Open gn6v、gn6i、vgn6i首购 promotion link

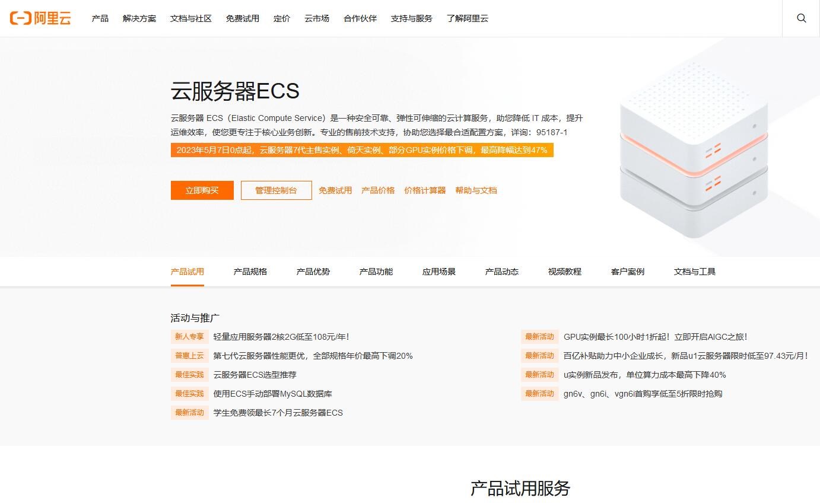coord(643,394)
